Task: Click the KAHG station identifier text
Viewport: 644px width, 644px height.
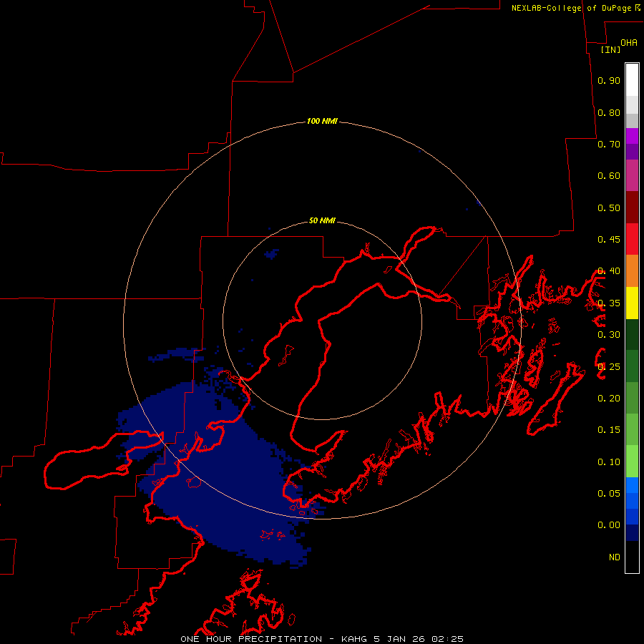Action: click(x=354, y=639)
